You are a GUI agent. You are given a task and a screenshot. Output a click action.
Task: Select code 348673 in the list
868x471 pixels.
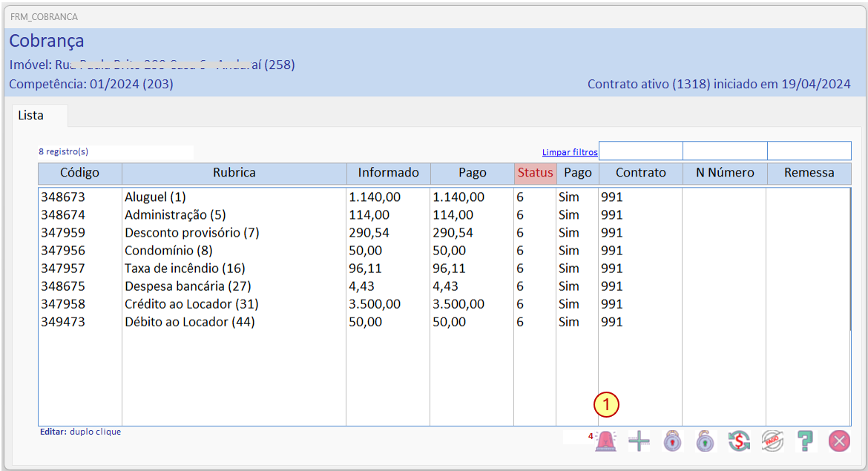[x=63, y=197]
